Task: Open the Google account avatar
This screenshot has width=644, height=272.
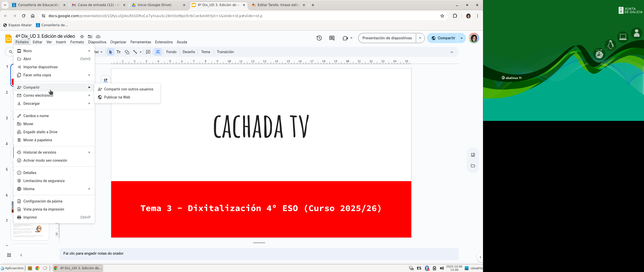Action: pyautogui.click(x=474, y=38)
